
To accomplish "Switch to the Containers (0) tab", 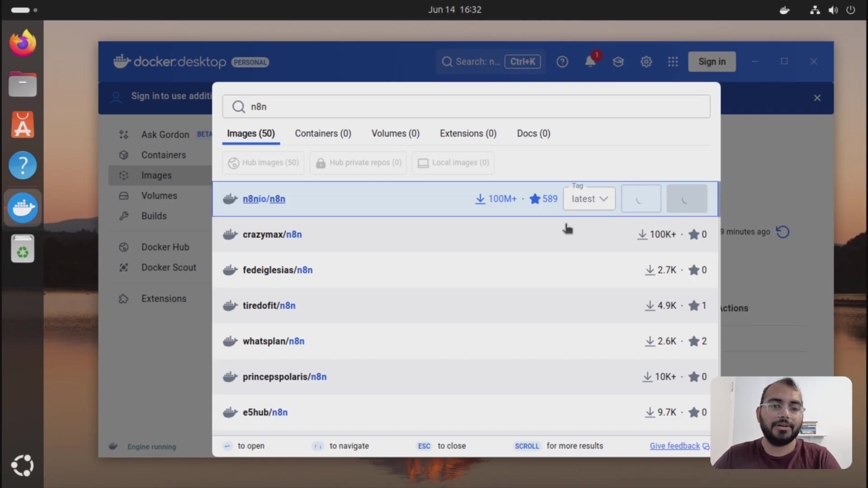I will (323, 134).
